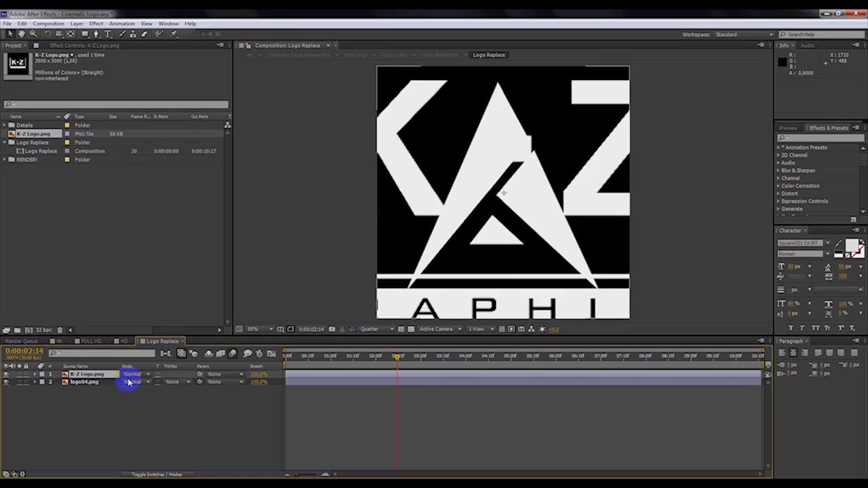This screenshot has width=868, height=488.
Task: Click the text fill color swatch
Action: 852,245
